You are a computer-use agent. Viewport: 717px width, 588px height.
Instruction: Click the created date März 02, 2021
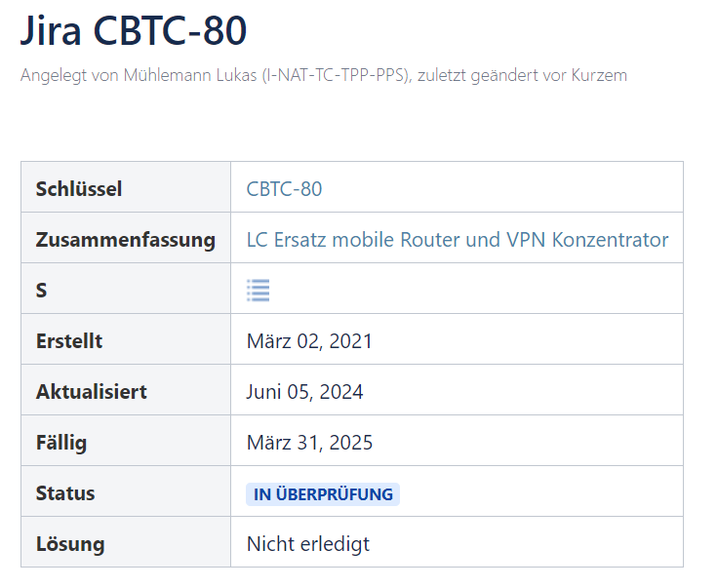(x=309, y=341)
